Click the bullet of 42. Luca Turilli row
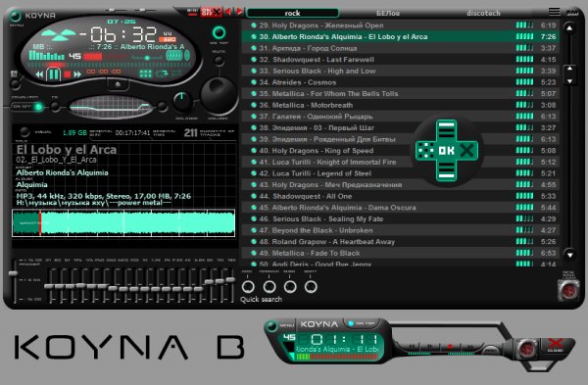Image resolution: width=588 pixels, height=385 pixels. tap(254, 173)
